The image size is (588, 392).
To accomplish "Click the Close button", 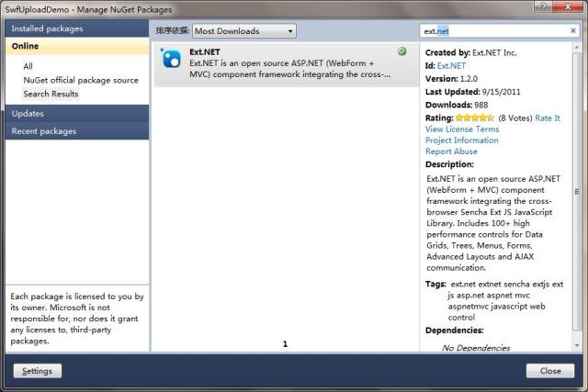I will pyautogui.click(x=550, y=371).
